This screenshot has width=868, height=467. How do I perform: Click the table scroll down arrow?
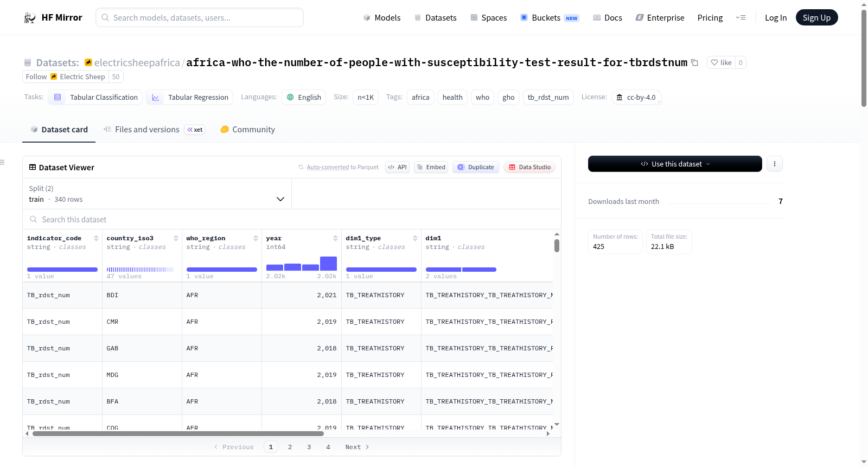click(x=557, y=424)
